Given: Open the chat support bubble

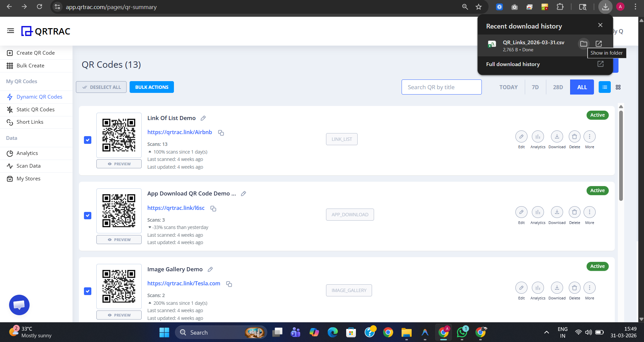Looking at the screenshot, I should click(19, 305).
